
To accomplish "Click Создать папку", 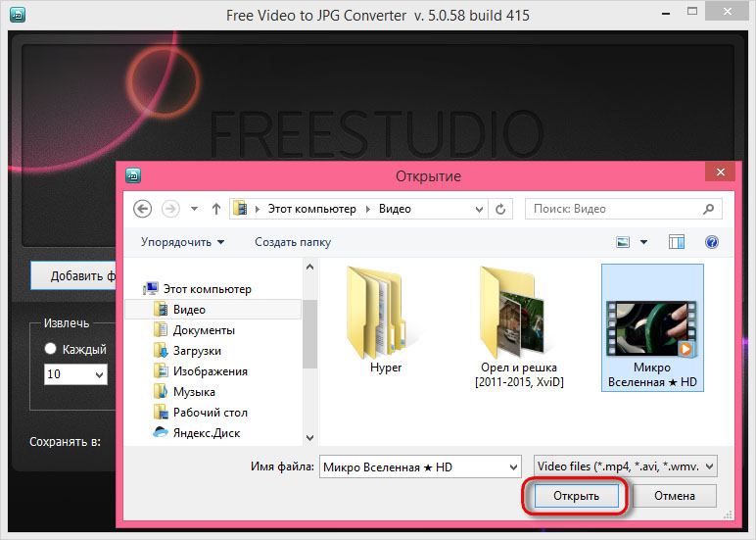I will click(x=293, y=242).
